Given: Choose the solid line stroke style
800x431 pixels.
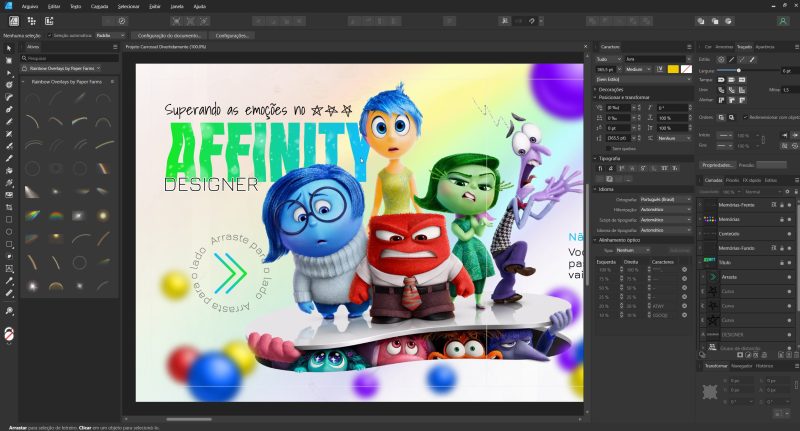Looking at the screenshot, I should [x=731, y=60].
